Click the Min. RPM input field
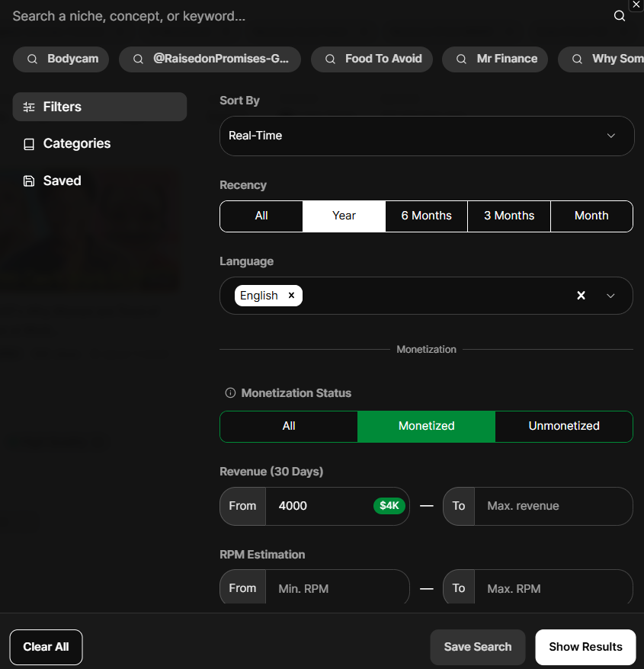The image size is (644, 669). tap(337, 588)
